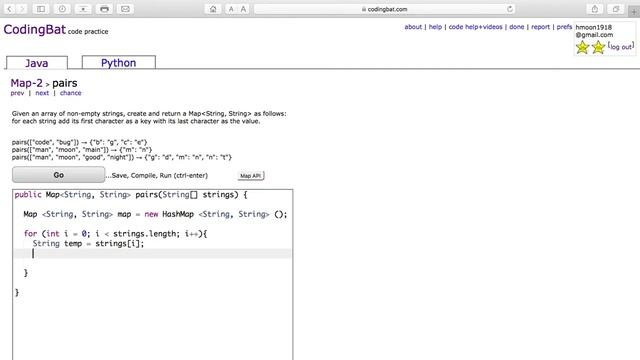Click inside the code editor at the cursor line
Viewport: 640px width, 360px height.
pyautogui.click(x=152, y=253)
